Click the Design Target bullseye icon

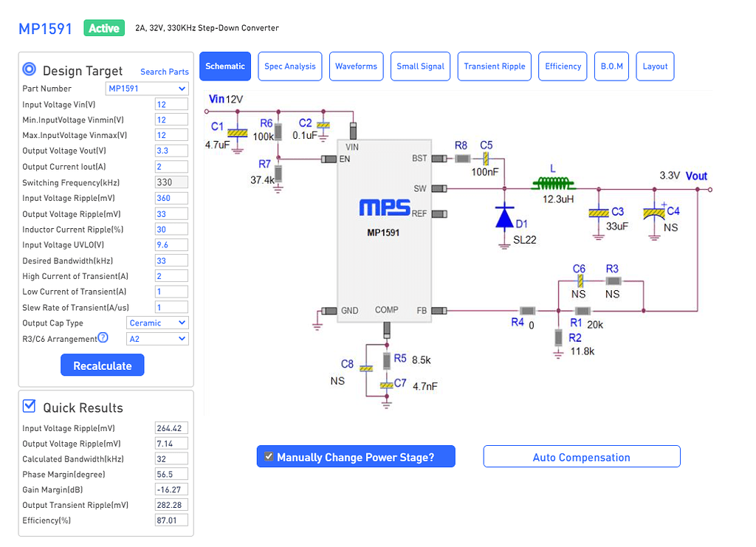[30, 70]
